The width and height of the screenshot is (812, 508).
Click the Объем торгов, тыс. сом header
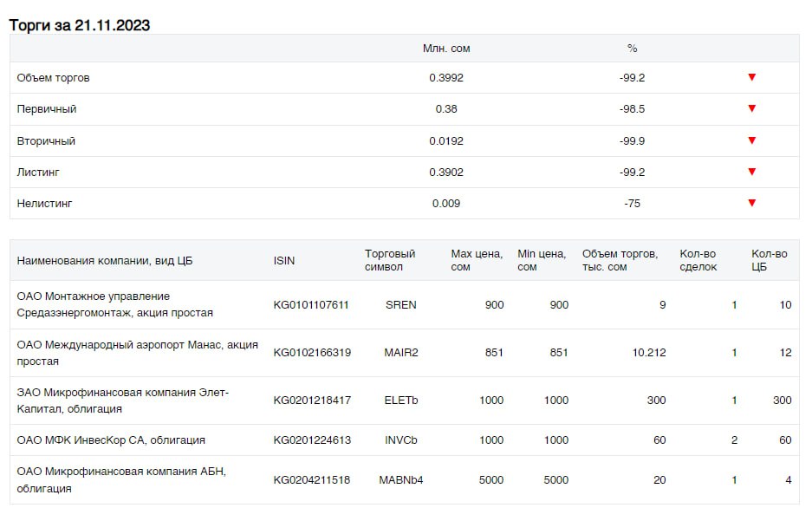point(620,260)
